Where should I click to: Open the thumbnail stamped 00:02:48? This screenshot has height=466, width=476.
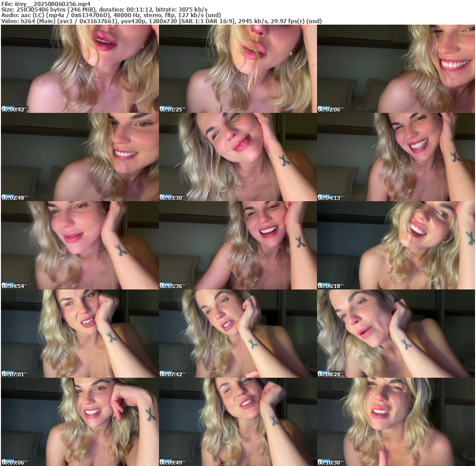click(x=80, y=157)
